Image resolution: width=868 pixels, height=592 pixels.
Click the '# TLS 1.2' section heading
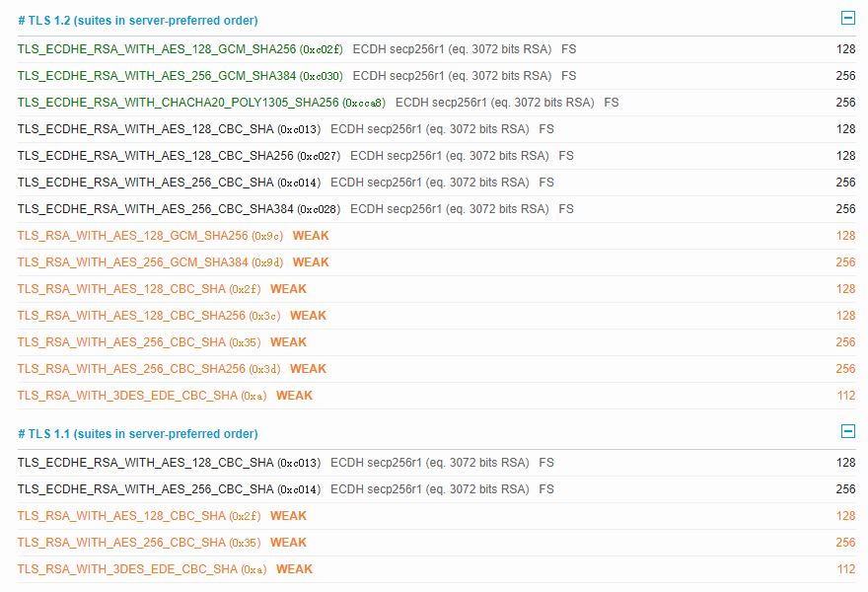[138, 21]
